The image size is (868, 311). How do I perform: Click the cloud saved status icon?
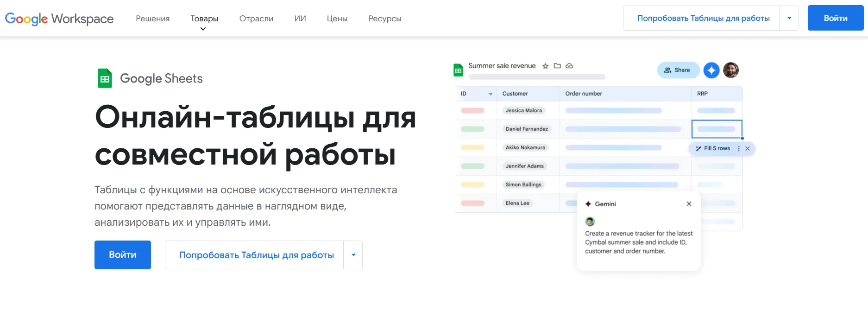point(569,66)
